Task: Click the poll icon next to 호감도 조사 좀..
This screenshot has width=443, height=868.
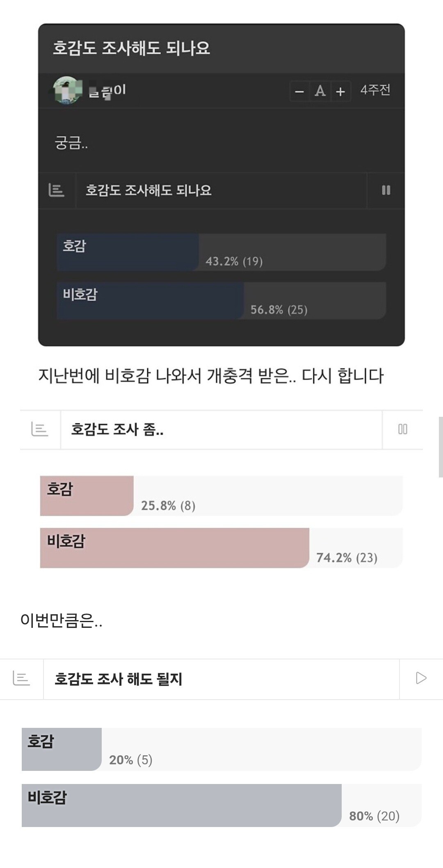Action: [40, 429]
